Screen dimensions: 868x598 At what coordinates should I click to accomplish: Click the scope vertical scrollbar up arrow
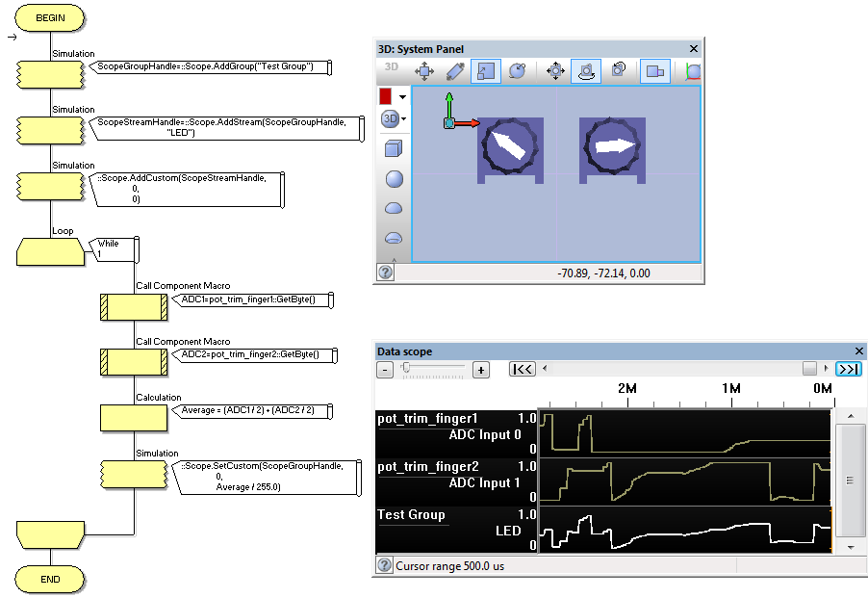[x=851, y=416]
